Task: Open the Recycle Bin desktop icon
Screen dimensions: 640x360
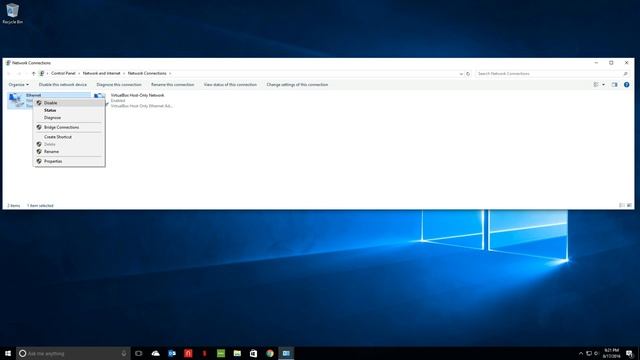Action: click(12, 13)
